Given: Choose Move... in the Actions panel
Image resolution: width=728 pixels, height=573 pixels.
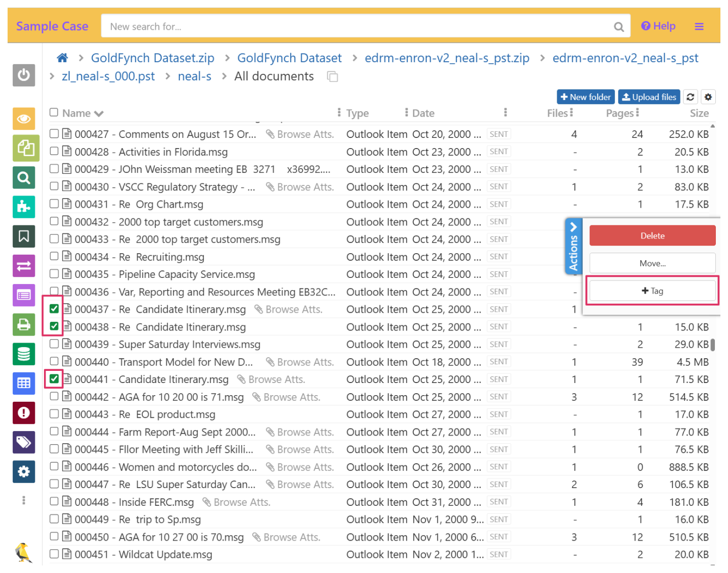Looking at the screenshot, I should tap(652, 263).
